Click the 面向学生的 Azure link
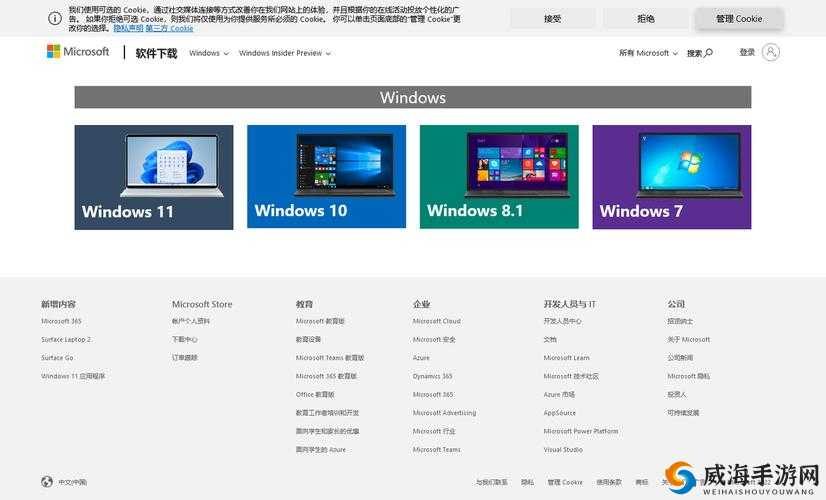Viewport: 826px width, 500px height. click(x=321, y=450)
